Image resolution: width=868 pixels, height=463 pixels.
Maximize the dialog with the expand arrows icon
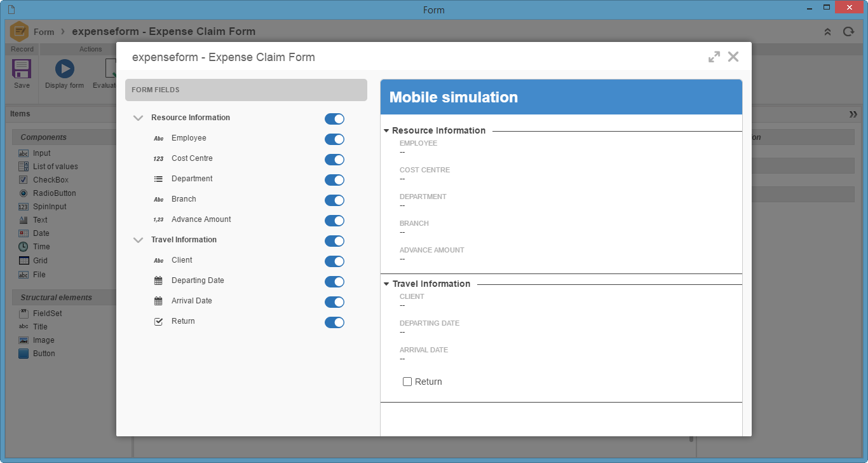pos(714,57)
